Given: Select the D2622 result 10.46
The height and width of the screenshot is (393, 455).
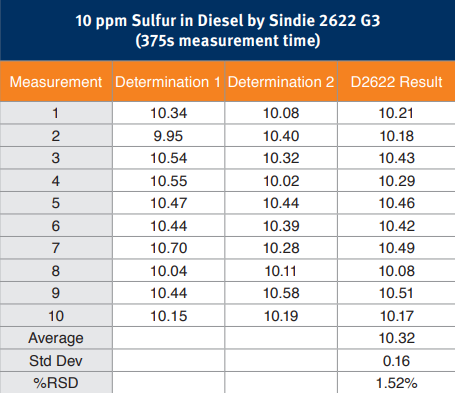Looking at the screenshot, I should [397, 203].
